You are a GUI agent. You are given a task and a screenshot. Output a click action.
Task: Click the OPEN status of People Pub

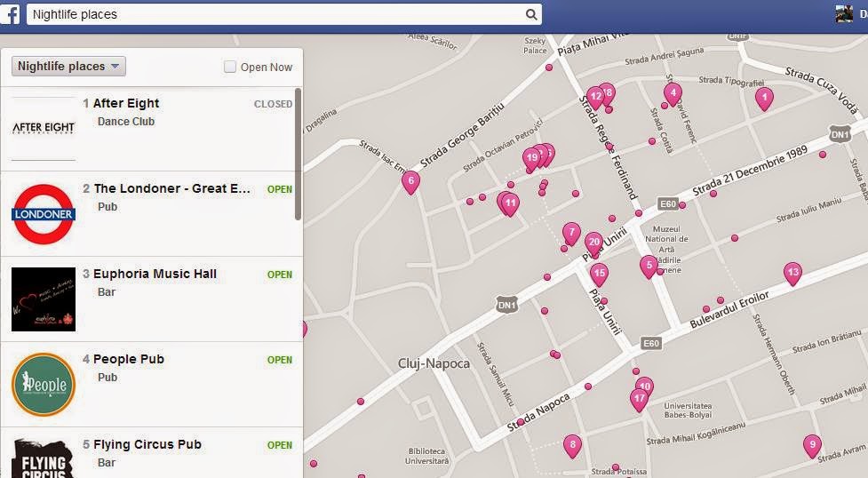280,360
